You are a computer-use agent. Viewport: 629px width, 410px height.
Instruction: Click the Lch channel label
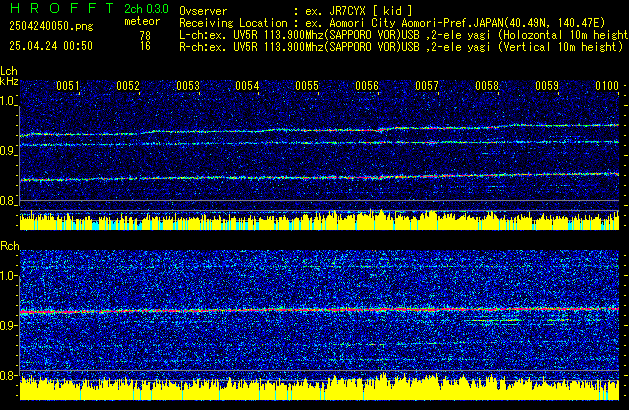click(x=9, y=71)
